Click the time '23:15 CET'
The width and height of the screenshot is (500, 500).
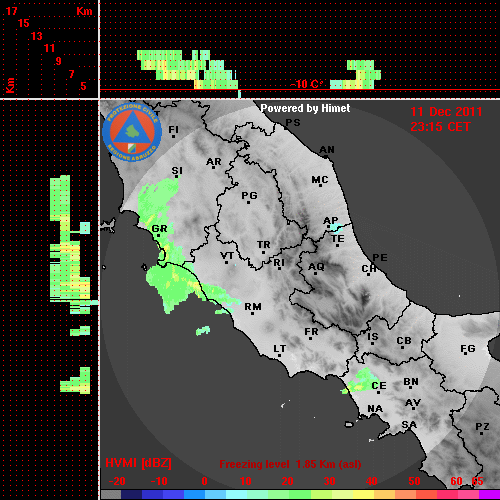[x=440, y=127]
